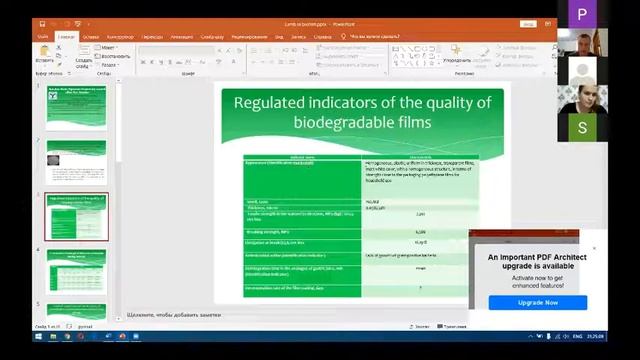Select slide 4 thumbnail
Image resolution: width=640 pixels, height=360 pixels.
76,271
